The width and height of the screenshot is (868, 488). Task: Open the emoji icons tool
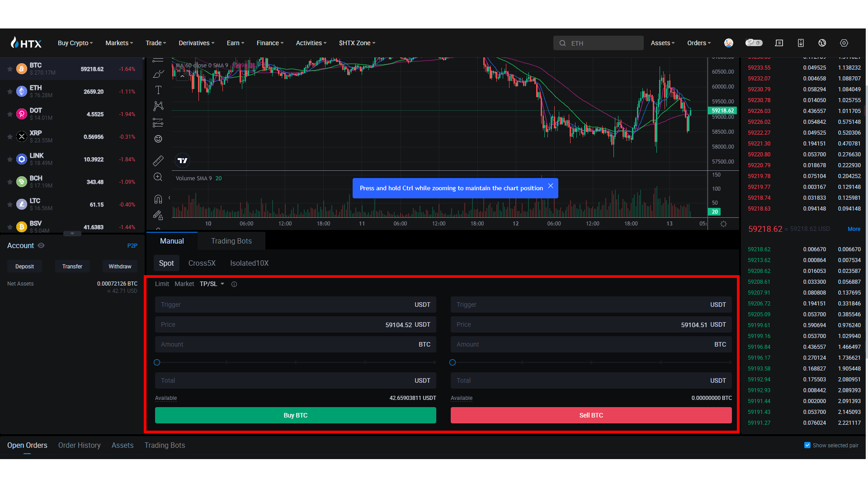pyautogui.click(x=158, y=139)
